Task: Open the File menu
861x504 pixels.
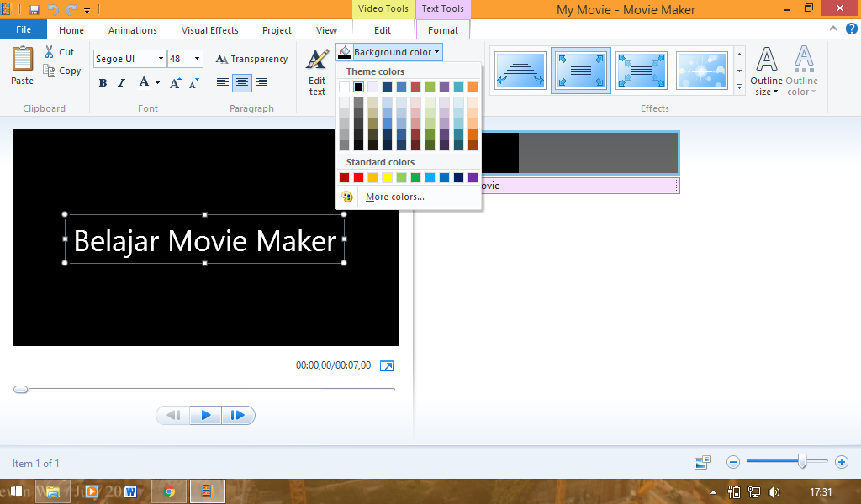Action: 24,29
